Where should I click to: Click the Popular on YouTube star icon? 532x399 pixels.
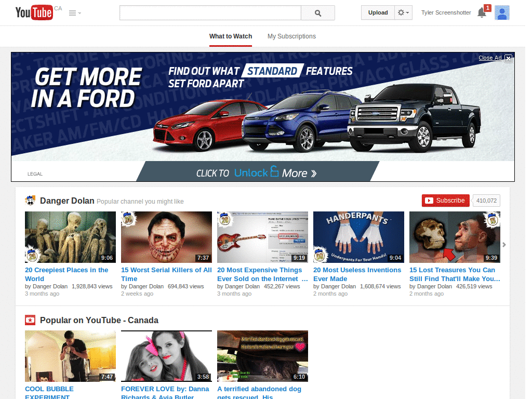tap(30, 320)
